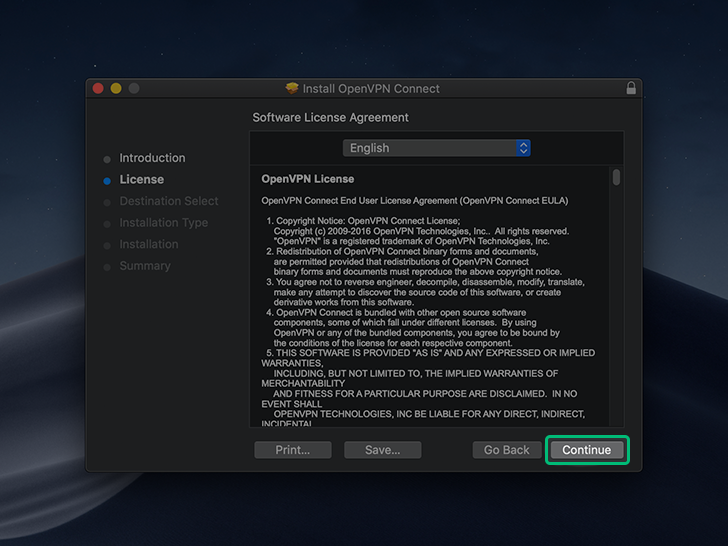Click the Print... button
The height and width of the screenshot is (546, 728).
[292, 450]
